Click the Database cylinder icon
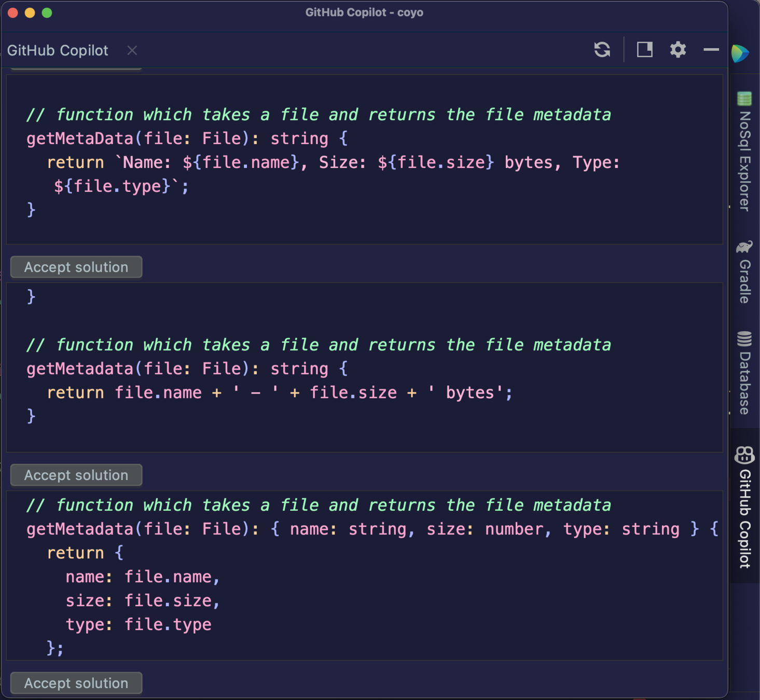 coord(744,339)
